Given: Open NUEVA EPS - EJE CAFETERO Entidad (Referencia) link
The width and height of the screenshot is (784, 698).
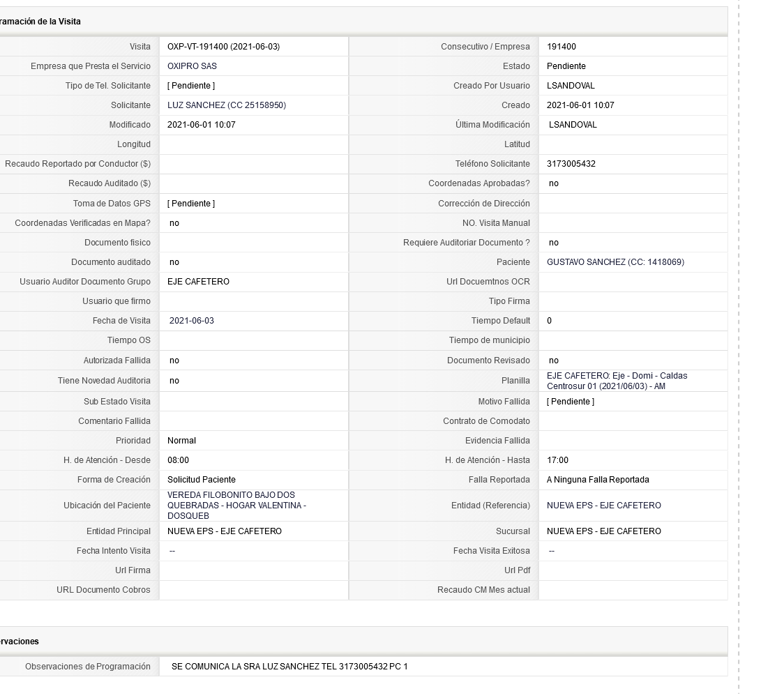Looking at the screenshot, I should click(x=604, y=506).
